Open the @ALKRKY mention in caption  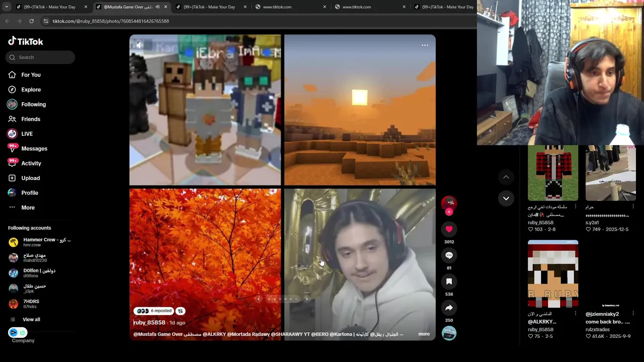214,334
